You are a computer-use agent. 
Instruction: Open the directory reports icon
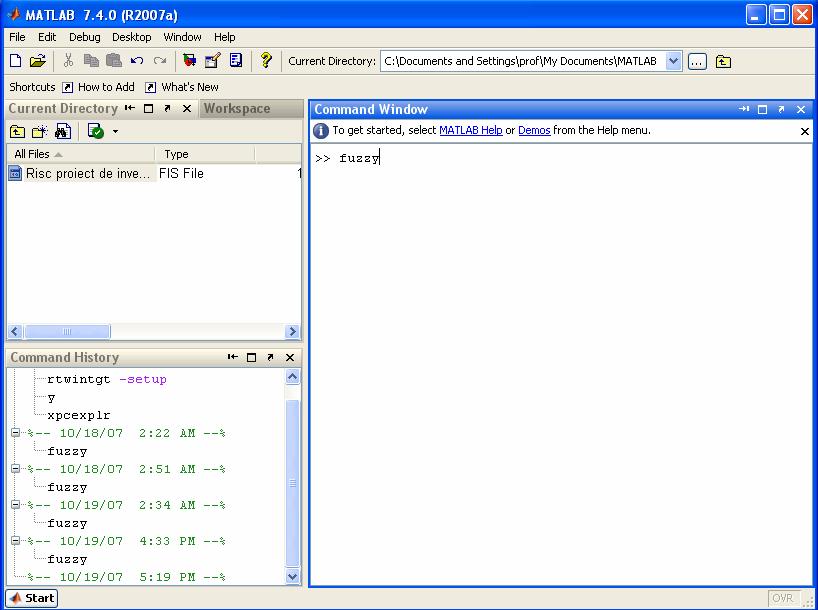pos(96,131)
